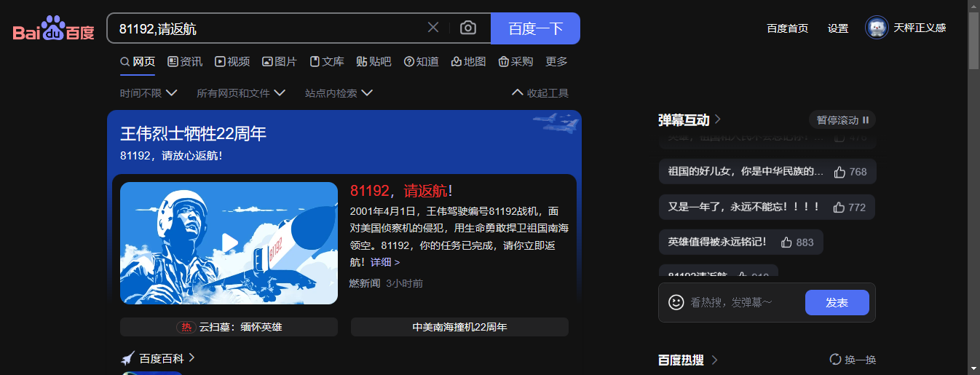
Task: Expand the 所有网页和文件 file type dropdown
Action: 241,93
